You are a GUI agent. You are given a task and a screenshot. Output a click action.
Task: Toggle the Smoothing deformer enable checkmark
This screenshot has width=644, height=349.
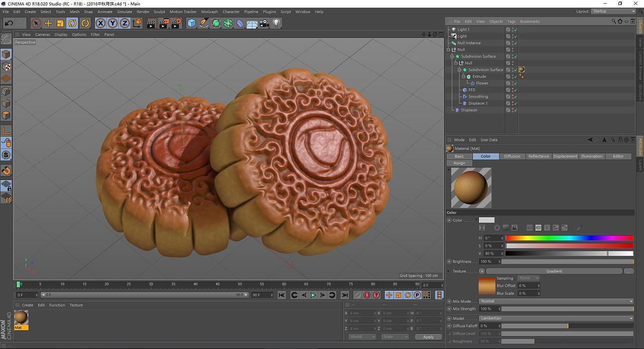click(x=516, y=97)
